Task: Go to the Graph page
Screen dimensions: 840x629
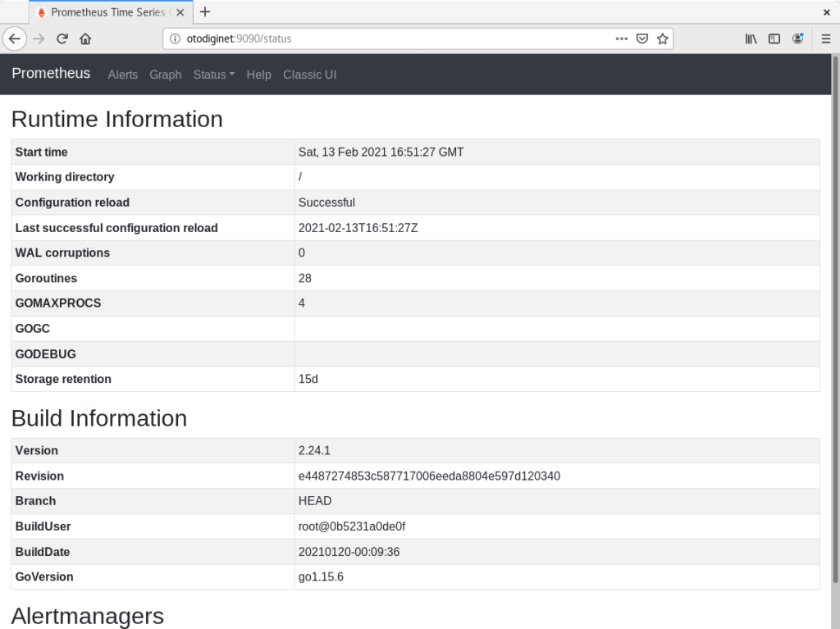Action: click(166, 75)
